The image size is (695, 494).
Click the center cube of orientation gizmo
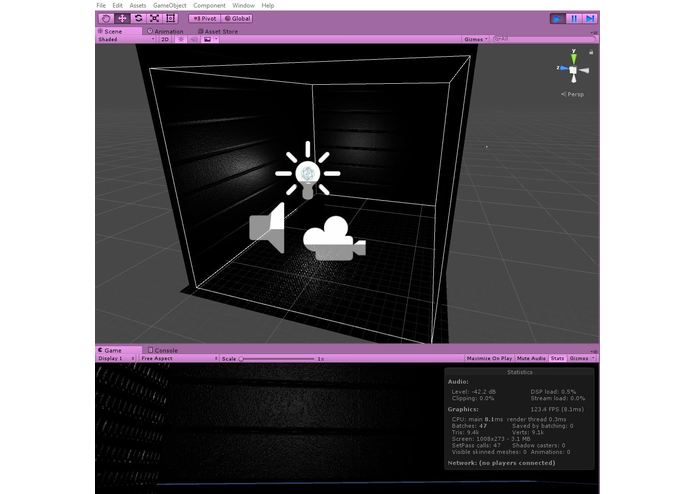(x=573, y=70)
